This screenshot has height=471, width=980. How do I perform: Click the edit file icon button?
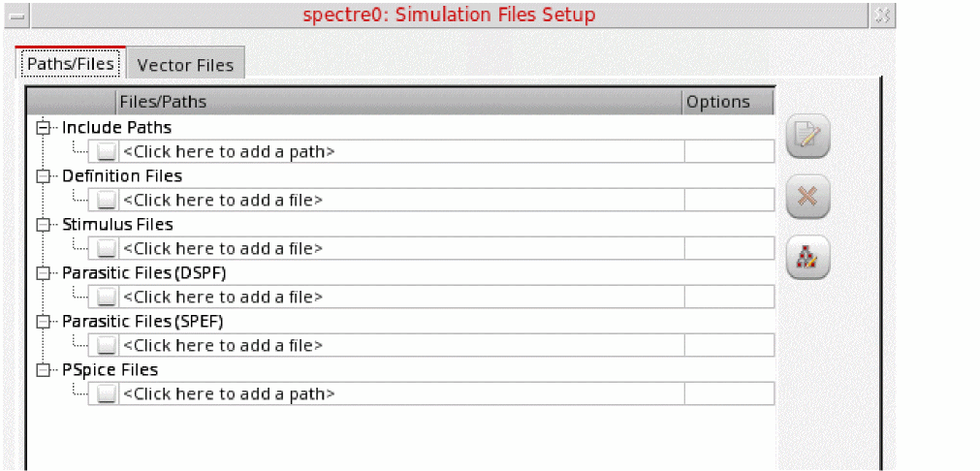[807, 137]
